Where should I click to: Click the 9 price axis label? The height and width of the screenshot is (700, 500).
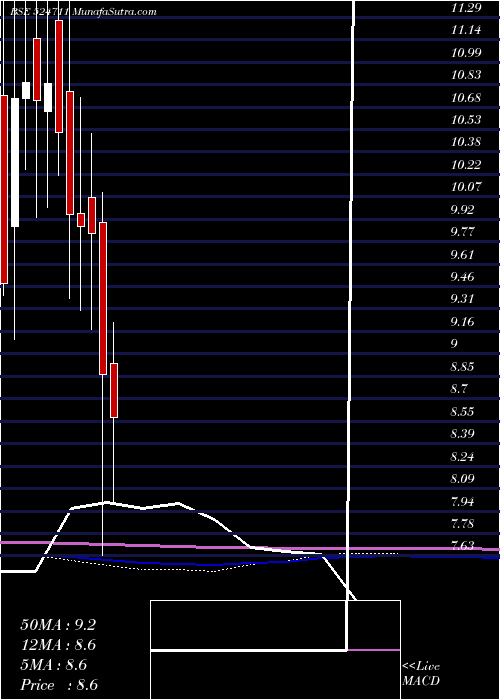[455, 344]
